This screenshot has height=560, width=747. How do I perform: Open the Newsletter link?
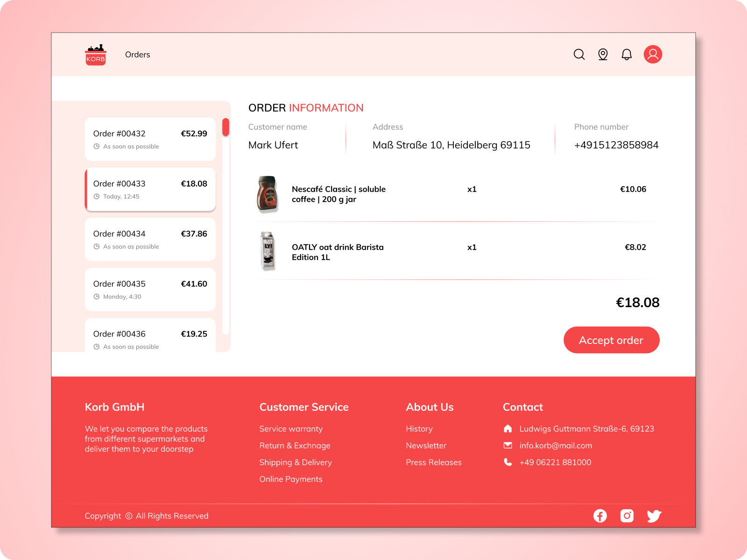426,446
